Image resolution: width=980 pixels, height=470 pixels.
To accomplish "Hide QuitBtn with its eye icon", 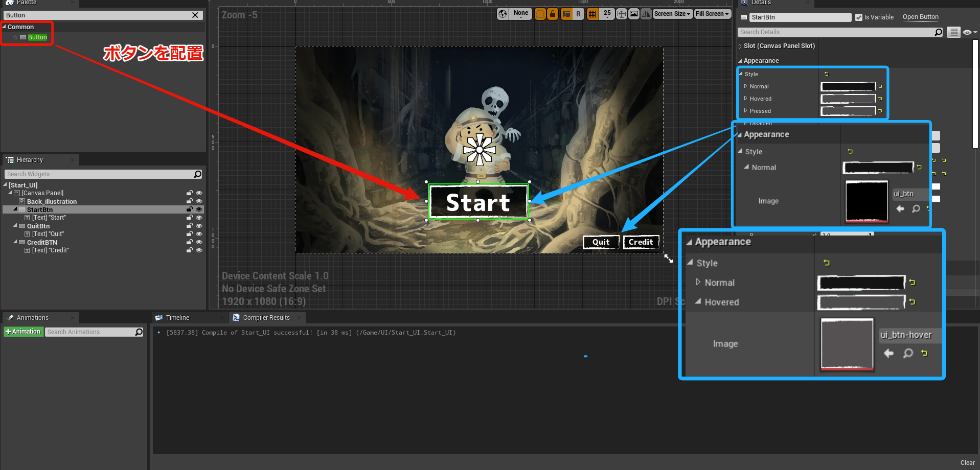I will tap(199, 226).
